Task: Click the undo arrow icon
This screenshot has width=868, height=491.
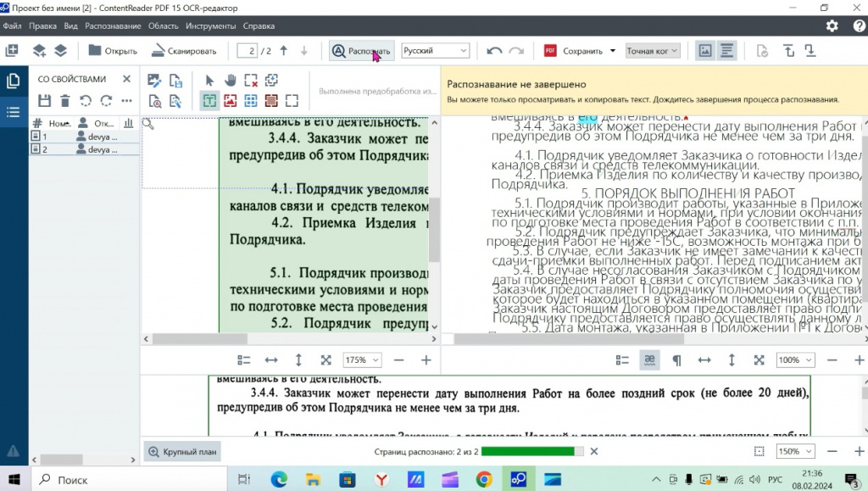Action: [494, 51]
